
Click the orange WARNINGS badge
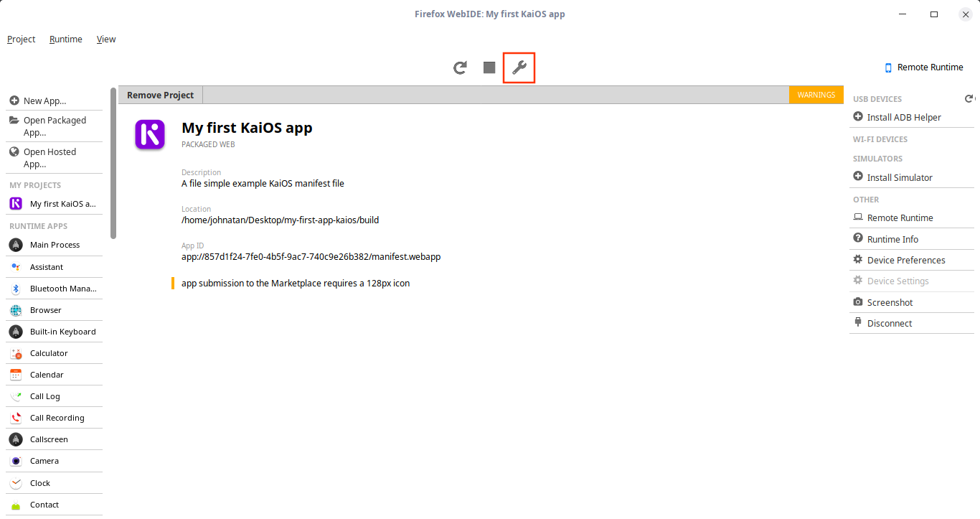pyautogui.click(x=816, y=95)
